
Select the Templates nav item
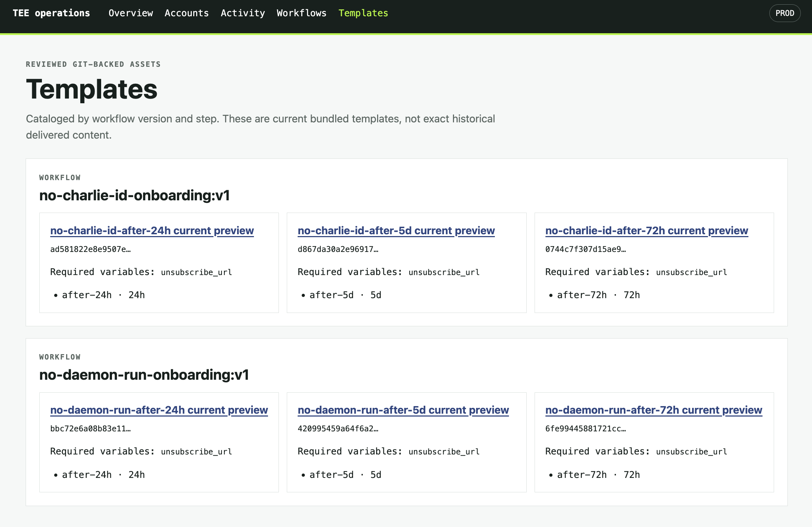(x=363, y=13)
